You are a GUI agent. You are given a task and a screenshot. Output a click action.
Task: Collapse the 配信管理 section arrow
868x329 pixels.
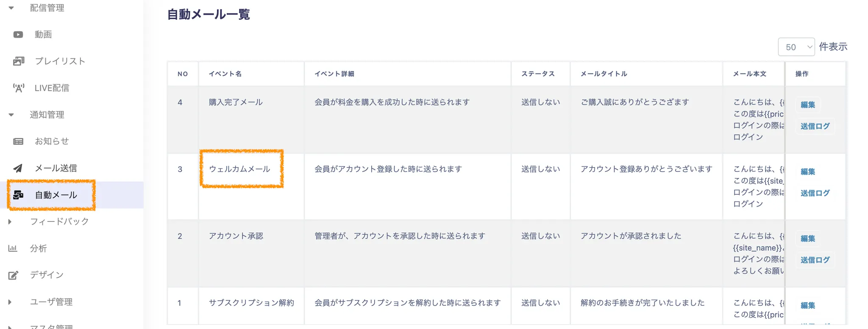pyautogui.click(x=11, y=8)
